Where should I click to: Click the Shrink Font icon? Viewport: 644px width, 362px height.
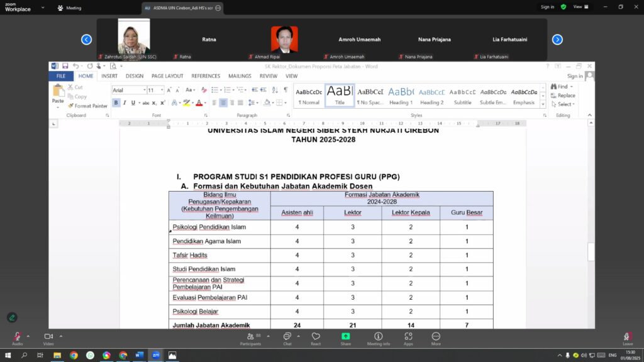click(x=177, y=90)
